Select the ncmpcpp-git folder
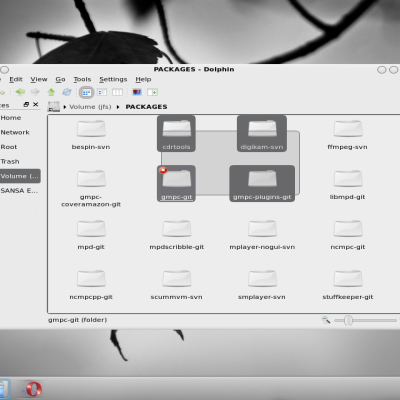 pos(91,285)
